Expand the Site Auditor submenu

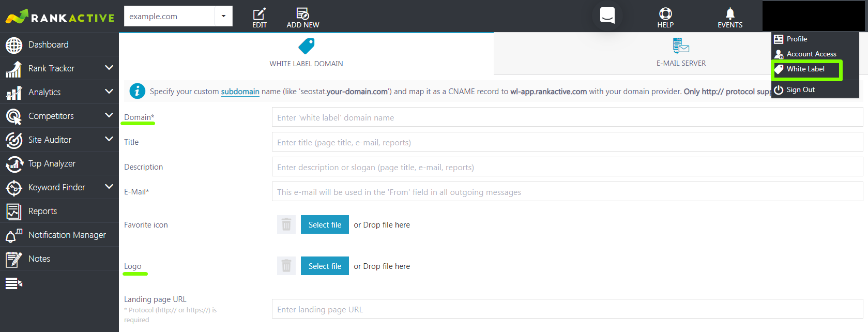point(109,139)
